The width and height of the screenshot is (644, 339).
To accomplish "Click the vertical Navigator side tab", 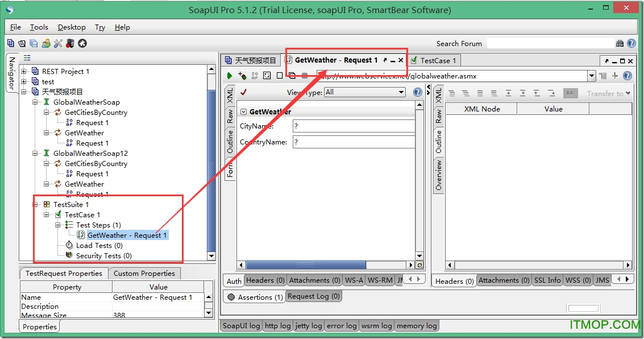I will click(x=12, y=73).
